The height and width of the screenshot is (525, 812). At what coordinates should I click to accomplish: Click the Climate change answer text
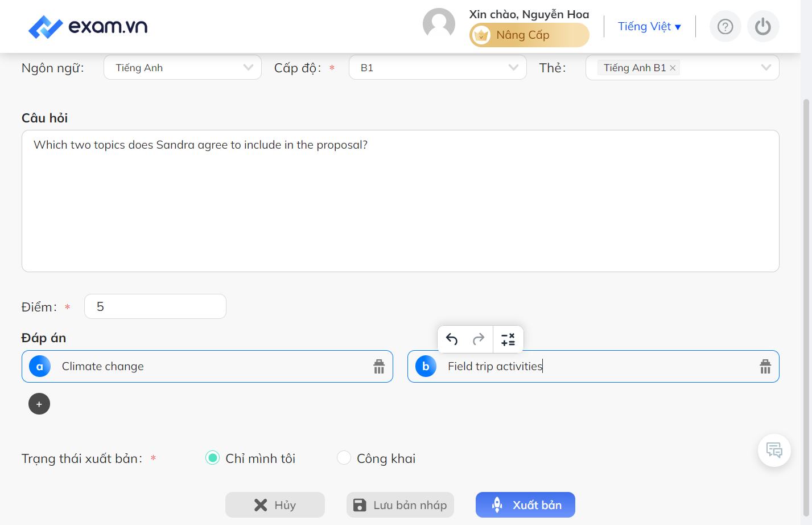click(x=103, y=366)
